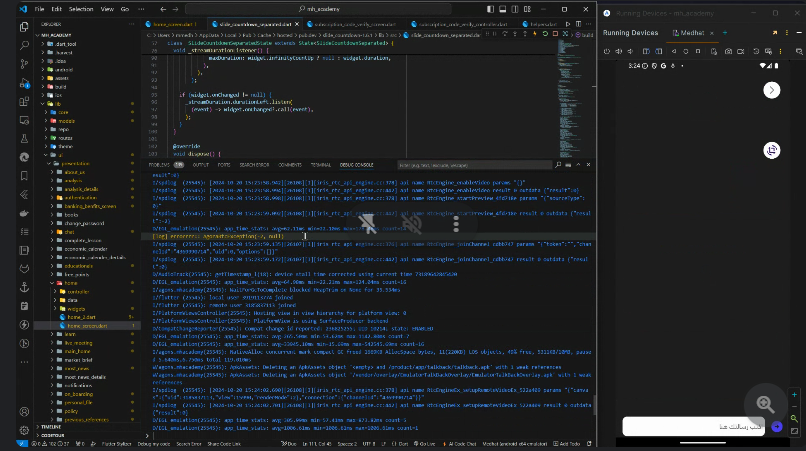
Task: Expand the models folder
Action: [64, 121]
